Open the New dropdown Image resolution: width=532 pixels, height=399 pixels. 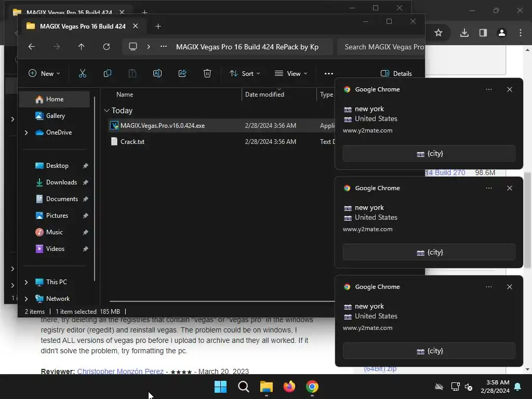[44, 74]
